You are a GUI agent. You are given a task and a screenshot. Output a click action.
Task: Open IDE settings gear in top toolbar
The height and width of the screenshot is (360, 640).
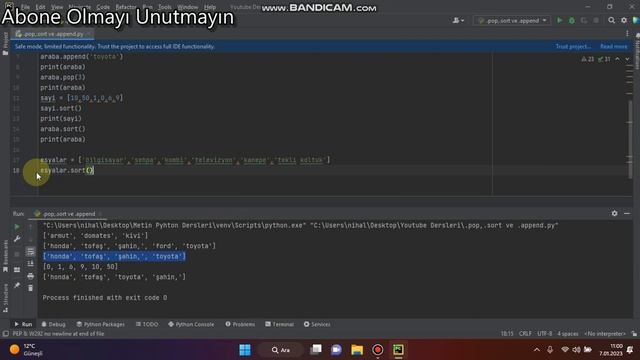pyautogui.click(x=624, y=20)
